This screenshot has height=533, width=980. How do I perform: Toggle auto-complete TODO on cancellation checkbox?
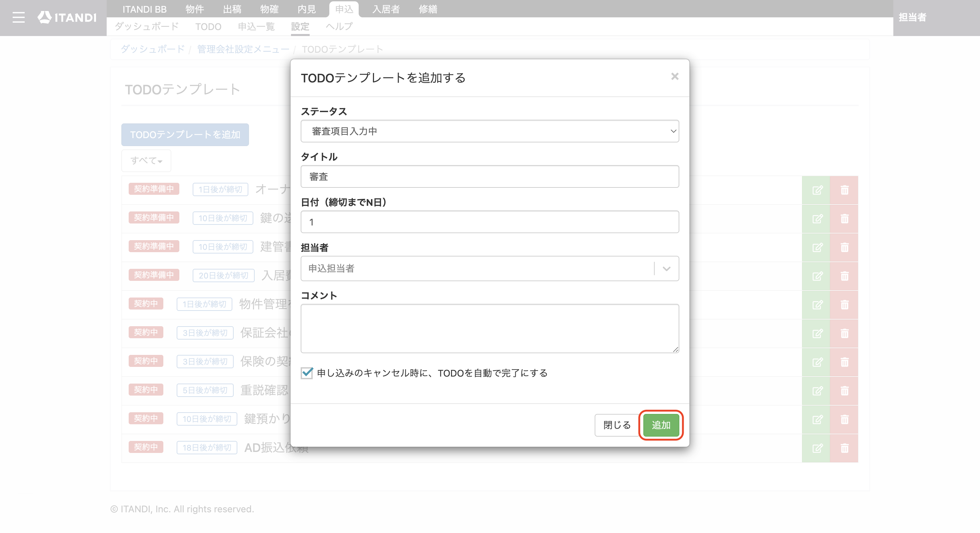(x=307, y=373)
